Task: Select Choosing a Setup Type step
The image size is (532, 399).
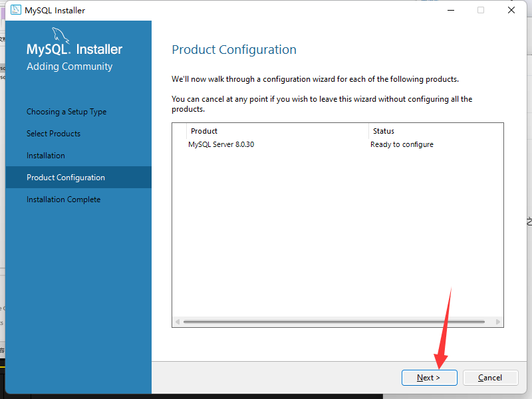Action: pos(66,112)
